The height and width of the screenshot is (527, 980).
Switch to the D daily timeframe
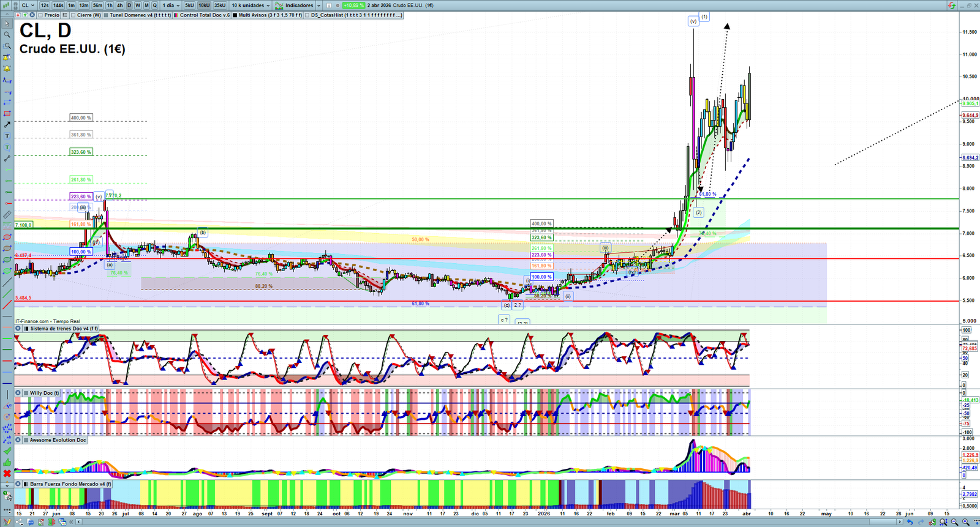129,6
